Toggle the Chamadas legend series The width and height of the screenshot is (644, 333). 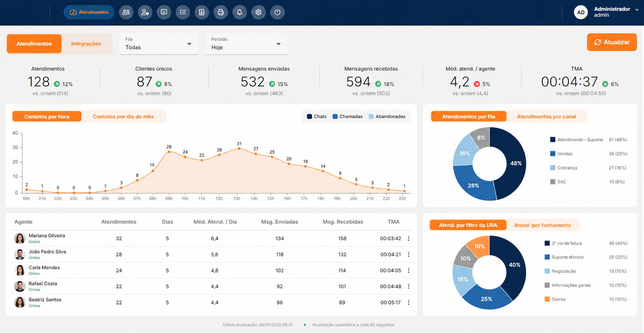[x=347, y=116]
